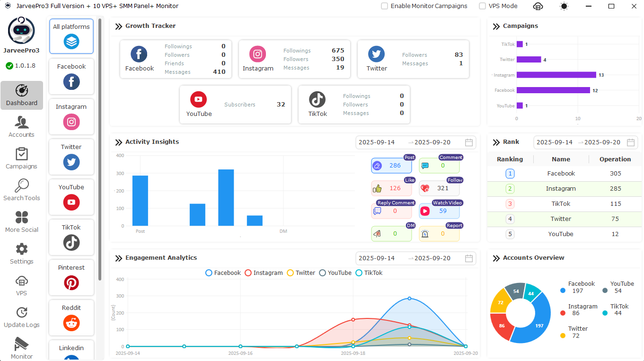Open Engagement Analytics date range calendar
Screen dimensions: 644x361
pos(469,258)
